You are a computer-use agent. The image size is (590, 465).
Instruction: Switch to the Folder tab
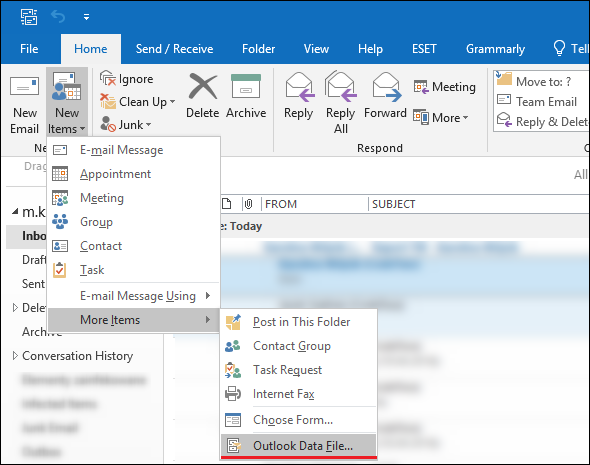(258, 49)
